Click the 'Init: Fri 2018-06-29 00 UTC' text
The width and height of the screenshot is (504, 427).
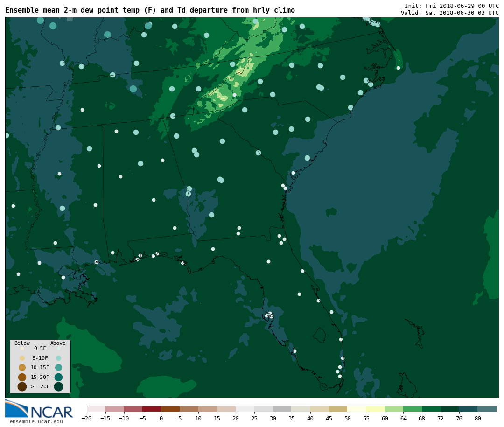pyautogui.click(x=452, y=6)
